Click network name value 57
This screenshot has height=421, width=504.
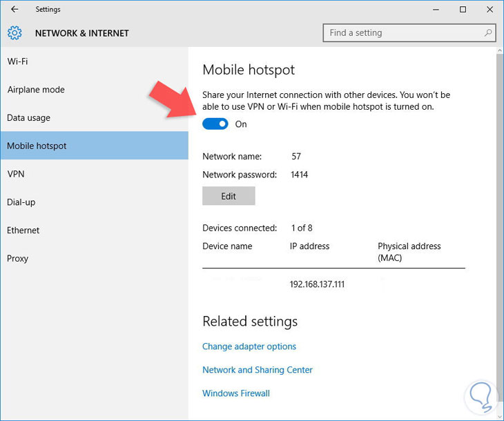[x=296, y=156]
